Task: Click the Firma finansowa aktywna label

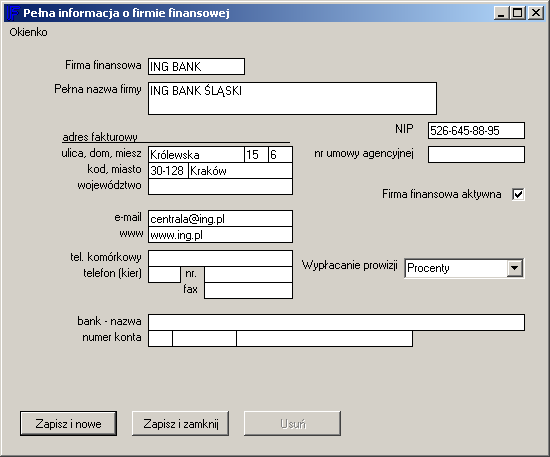Action: (x=442, y=194)
